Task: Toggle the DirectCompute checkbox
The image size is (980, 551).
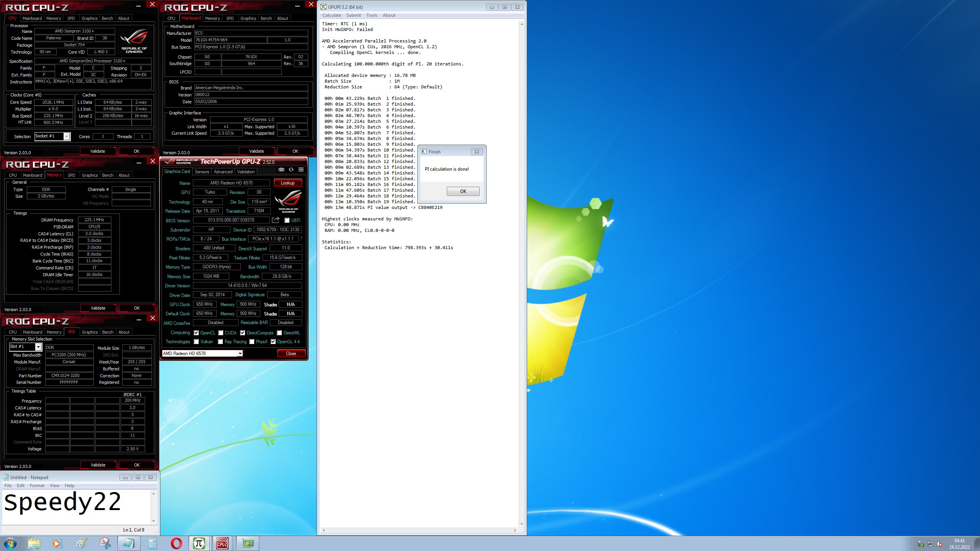Action: (243, 333)
